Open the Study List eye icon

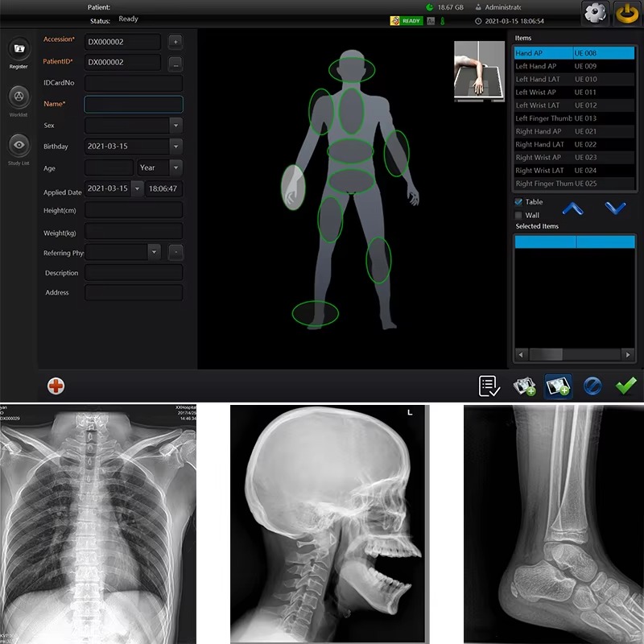click(x=19, y=145)
